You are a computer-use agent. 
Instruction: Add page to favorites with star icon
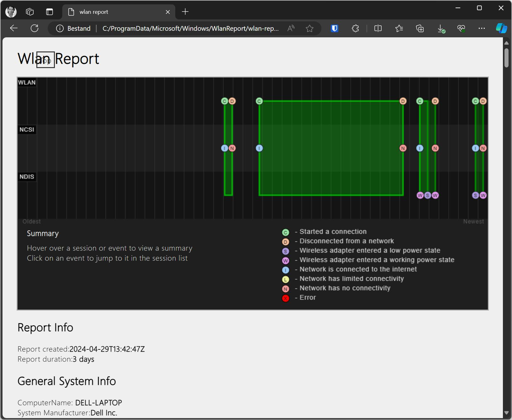click(309, 29)
